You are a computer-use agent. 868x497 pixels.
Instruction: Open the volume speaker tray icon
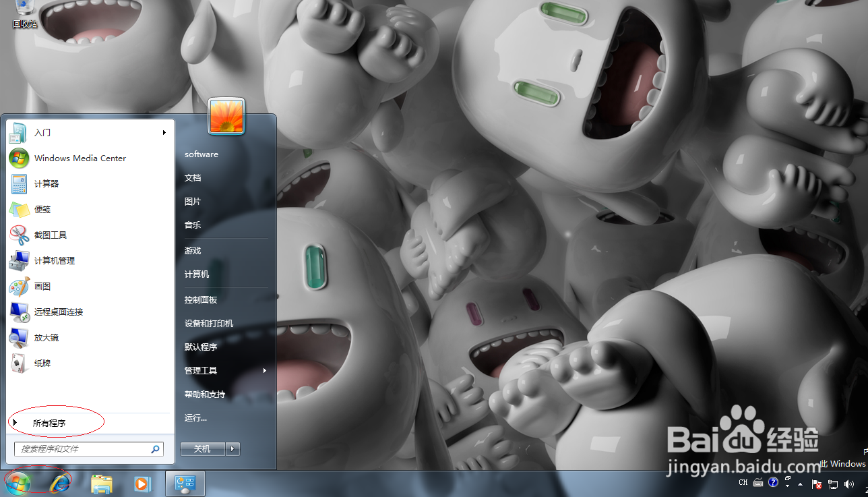(x=848, y=484)
